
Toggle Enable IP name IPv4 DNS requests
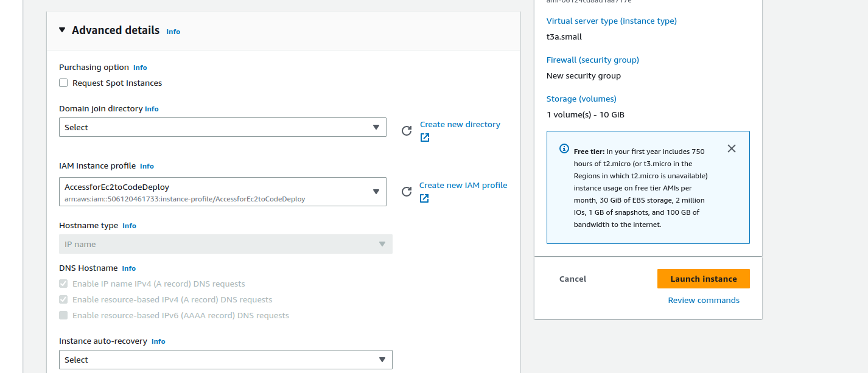point(63,284)
